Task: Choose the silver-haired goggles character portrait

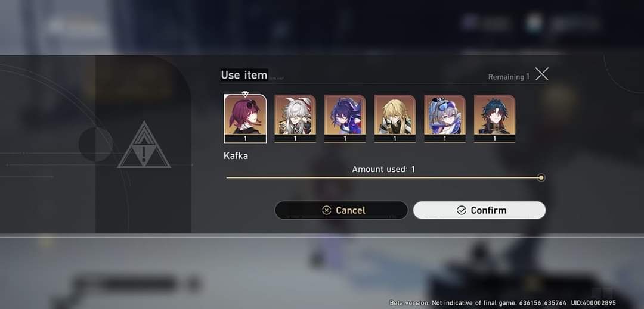Action: coord(445,118)
